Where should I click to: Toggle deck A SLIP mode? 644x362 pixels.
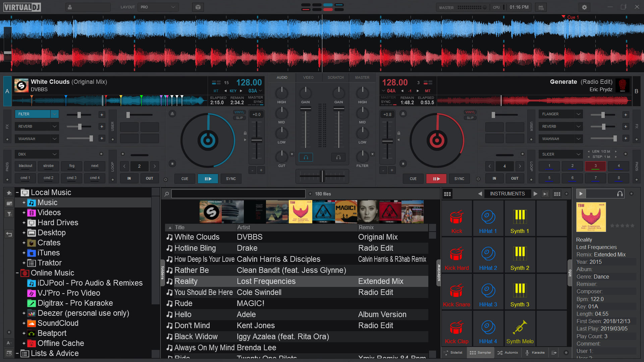[x=239, y=118]
